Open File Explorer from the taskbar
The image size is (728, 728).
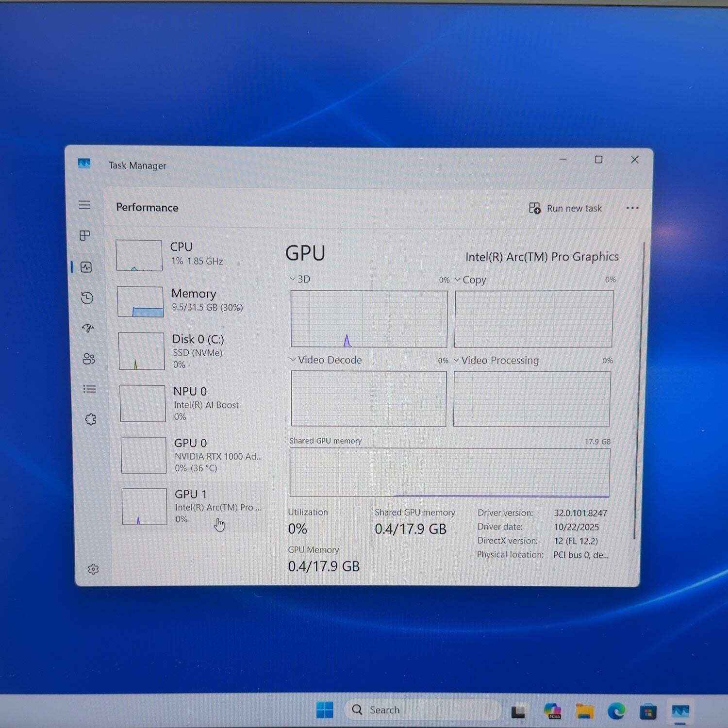pyautogui.click(x=584, y=711)
